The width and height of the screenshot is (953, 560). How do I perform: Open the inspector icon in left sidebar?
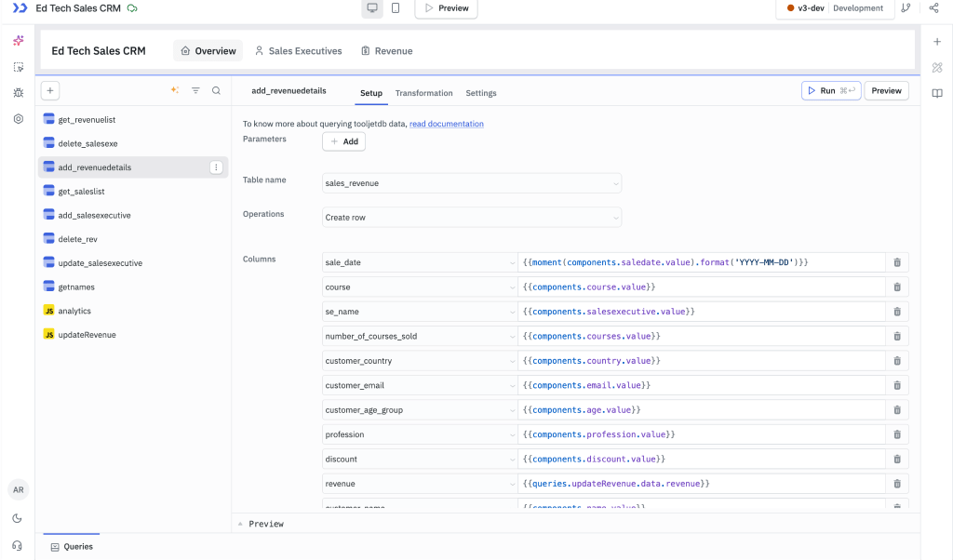(19, 67)
